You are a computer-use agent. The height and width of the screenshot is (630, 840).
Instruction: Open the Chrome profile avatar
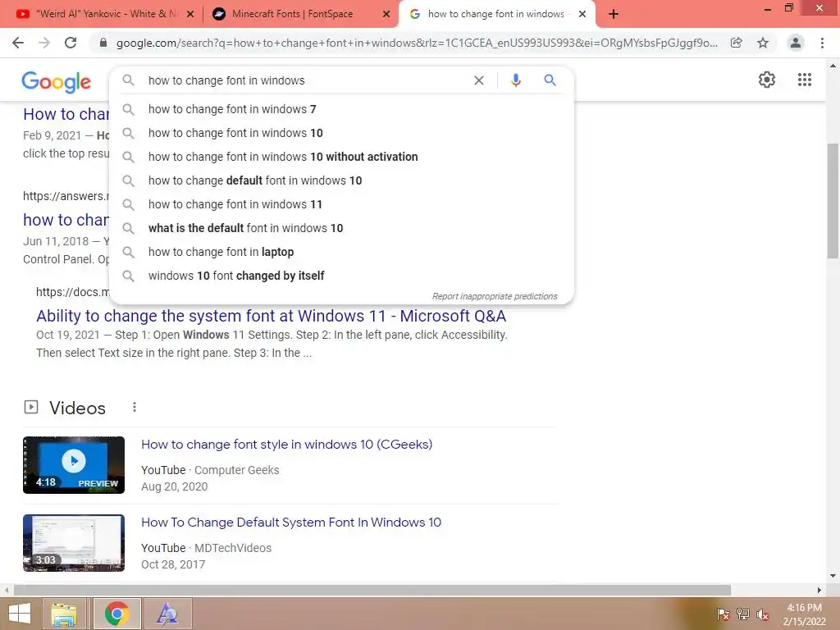(x=796, y=43)
